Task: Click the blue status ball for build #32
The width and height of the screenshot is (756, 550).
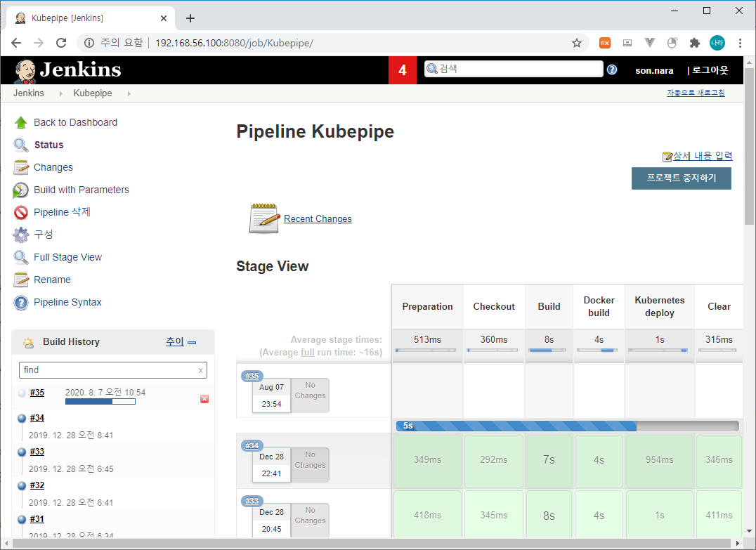Action: [x=22, y=486]
